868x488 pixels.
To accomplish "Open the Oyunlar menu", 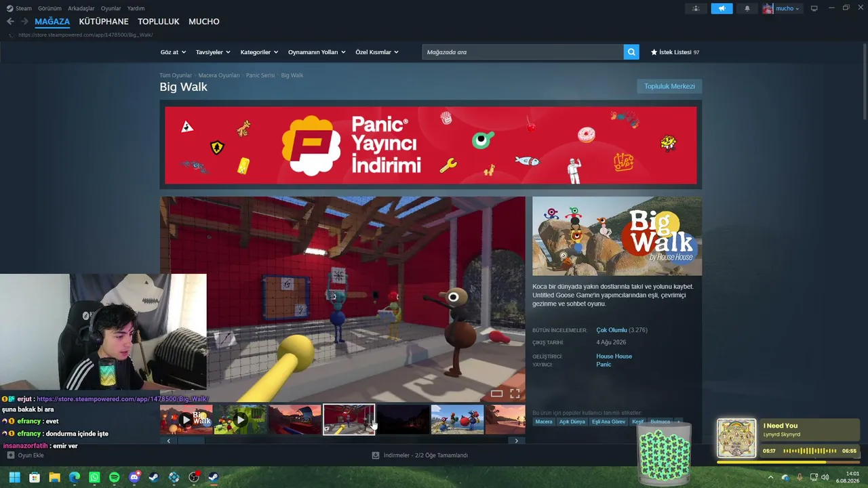I will (111, 8).
